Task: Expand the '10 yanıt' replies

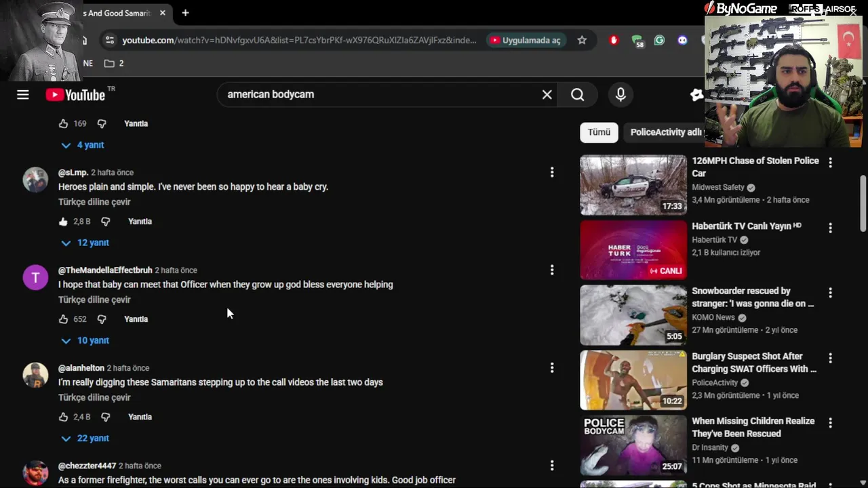Action: (x=85, y=340)
